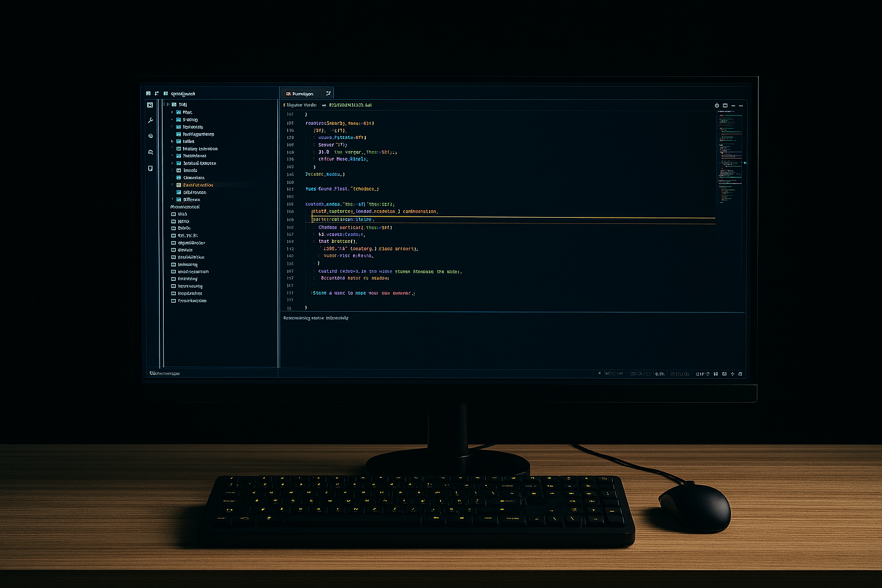This screenshot has height=588, width=882.
Task: Select the orange highlighted file in the tree
Action: [x=198, y=185]
